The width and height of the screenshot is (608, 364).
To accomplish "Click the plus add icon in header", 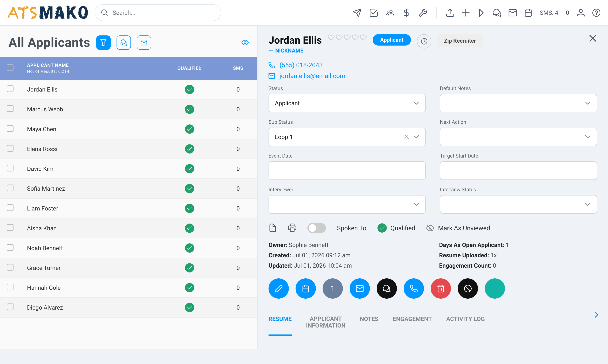I will [466, 13].
